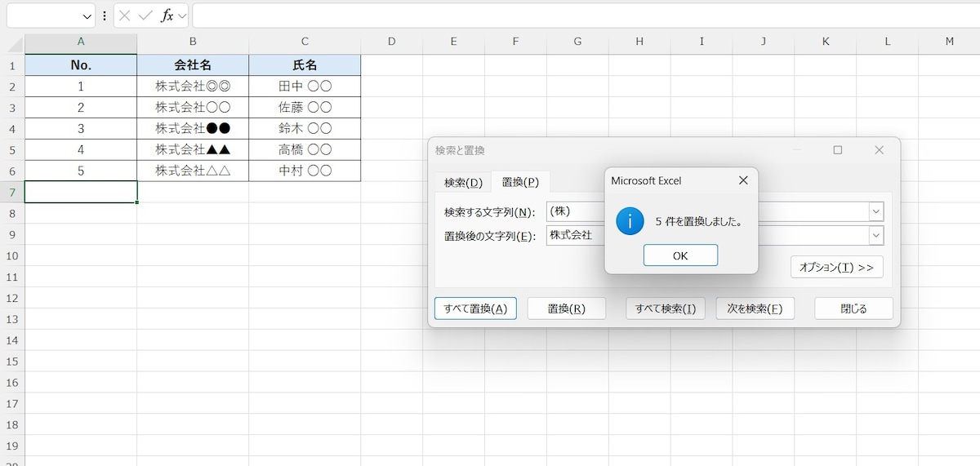980x466 pixels.
Task: Select row 1 header
Action: (x=12, y=65)
